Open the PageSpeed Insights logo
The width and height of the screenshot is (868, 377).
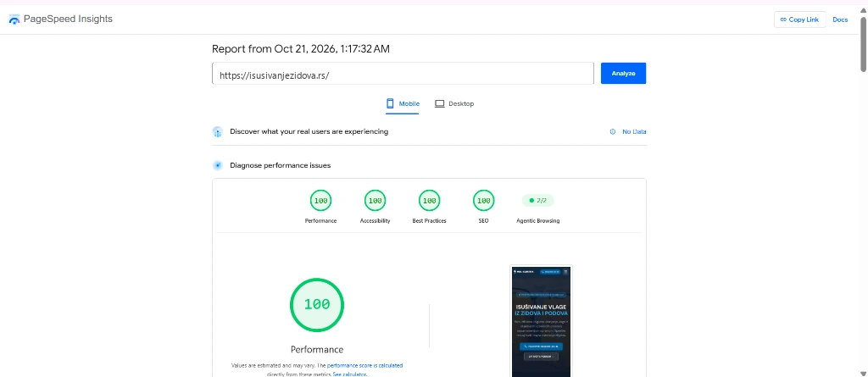[61, 19]
